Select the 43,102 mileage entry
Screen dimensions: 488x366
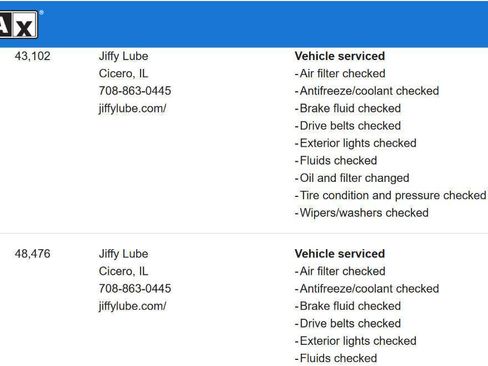pos(33,56)
